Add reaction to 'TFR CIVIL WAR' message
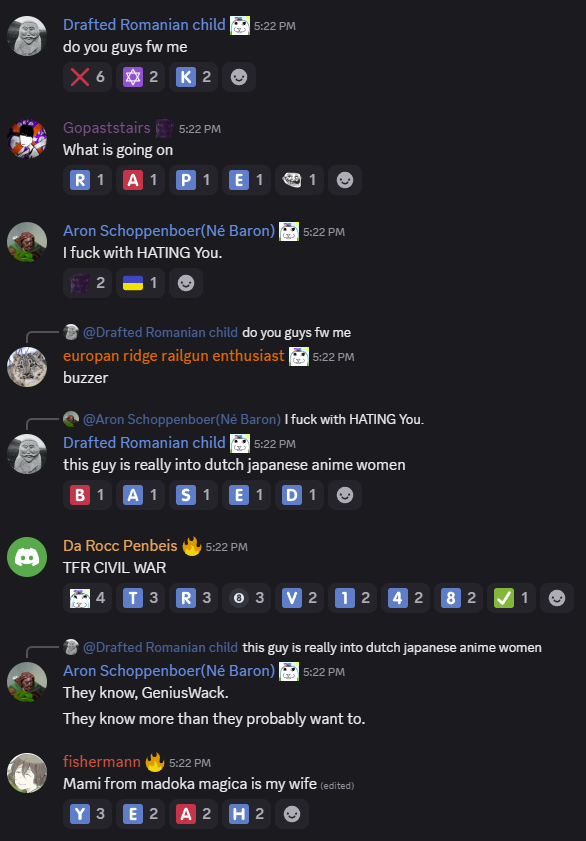 coord(557,598)
